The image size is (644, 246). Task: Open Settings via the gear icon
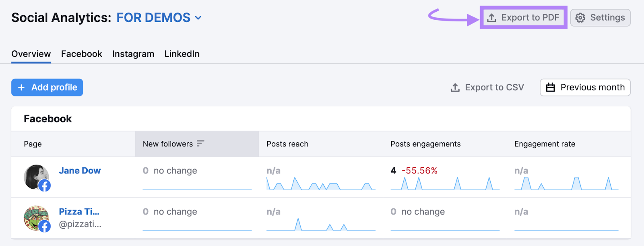coord(580,17)
